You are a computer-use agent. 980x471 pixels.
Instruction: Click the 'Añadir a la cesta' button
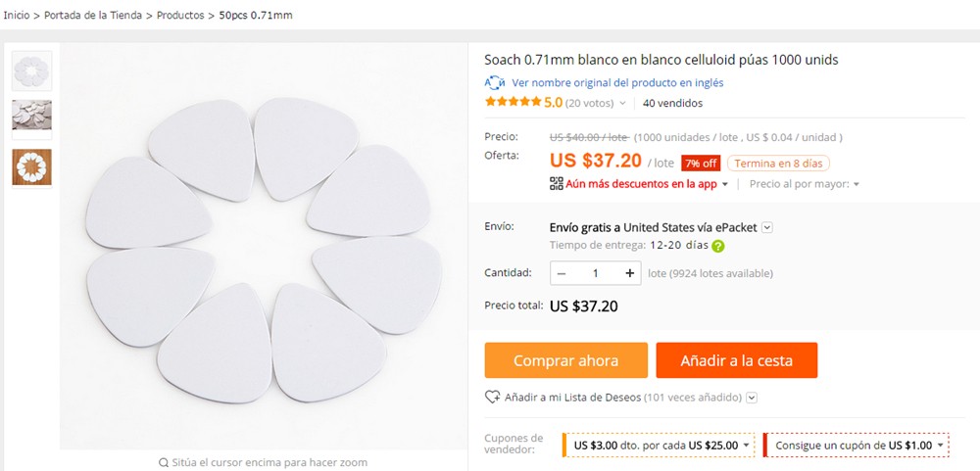736,360
